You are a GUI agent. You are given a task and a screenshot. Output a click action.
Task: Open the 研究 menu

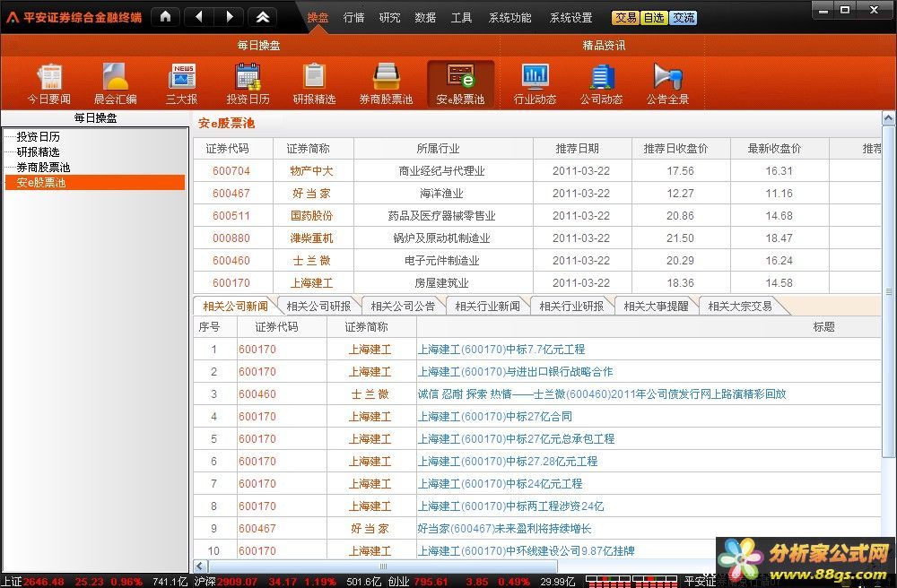point(389,18)
